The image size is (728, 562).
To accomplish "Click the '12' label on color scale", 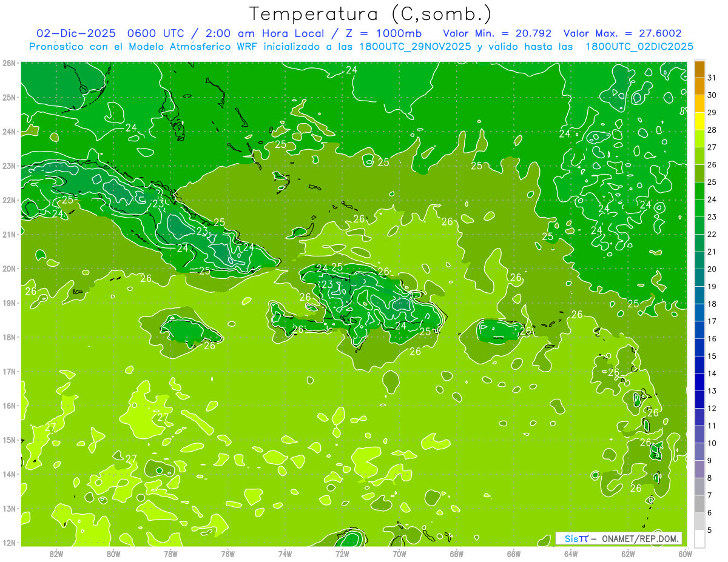I will click(712, 408).
